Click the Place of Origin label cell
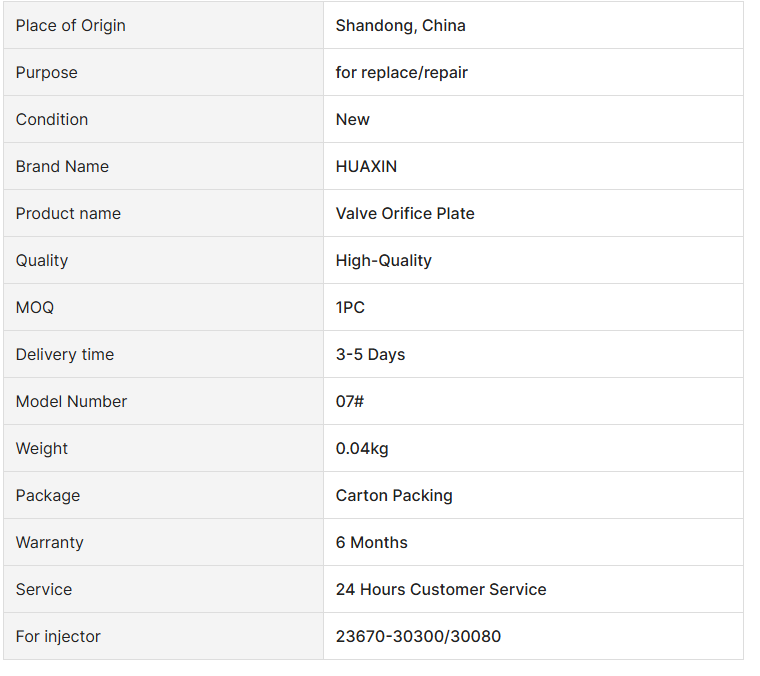 [x=165, y=25]
